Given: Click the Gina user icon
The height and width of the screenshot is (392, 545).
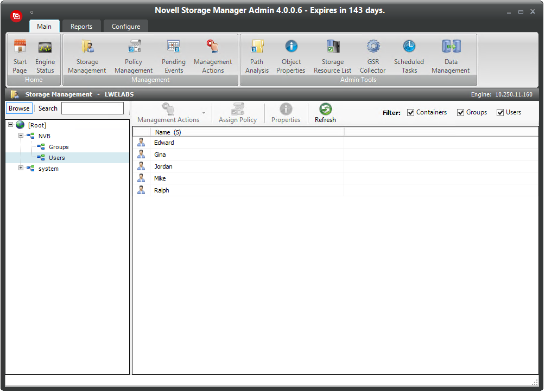Looking at the screenshot, I should (141, 154).
